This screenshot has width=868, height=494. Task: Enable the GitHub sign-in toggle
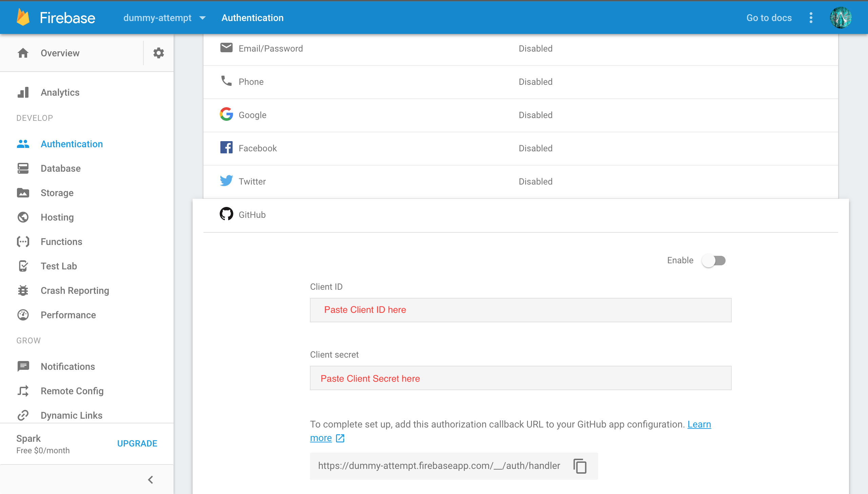click(x=714, y=260)
